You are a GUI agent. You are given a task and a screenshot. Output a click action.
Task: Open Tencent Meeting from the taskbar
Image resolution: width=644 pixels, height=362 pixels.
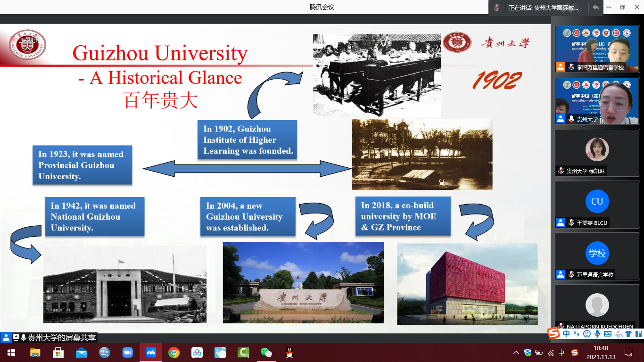tap(151, 353)
